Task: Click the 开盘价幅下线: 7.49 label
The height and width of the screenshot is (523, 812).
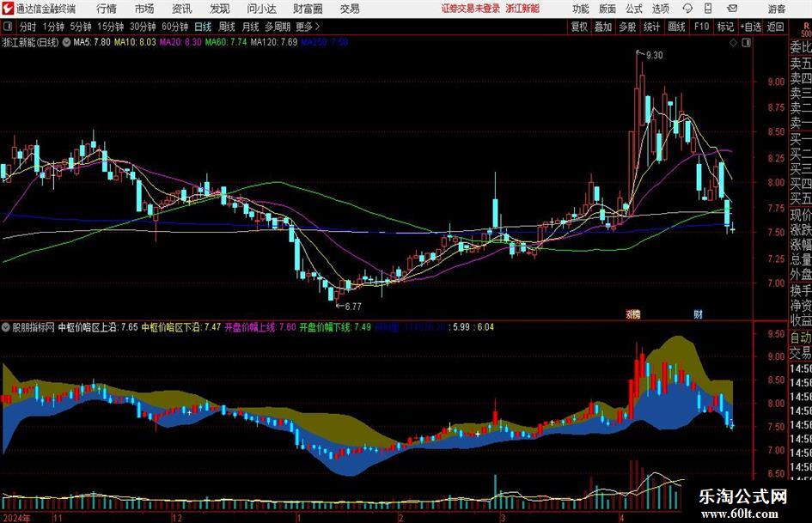Action: pyautogui.click(x=335, y=327)
